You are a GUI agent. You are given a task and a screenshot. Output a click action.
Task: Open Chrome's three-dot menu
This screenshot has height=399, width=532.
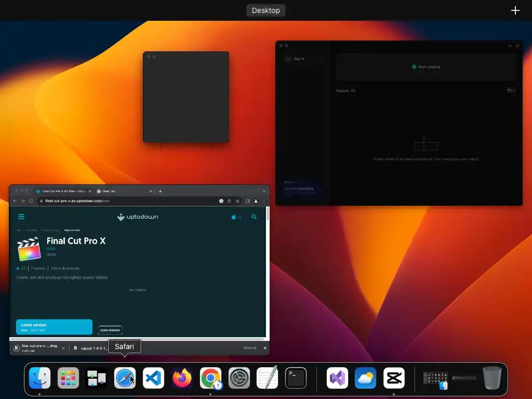pos(264,201)
